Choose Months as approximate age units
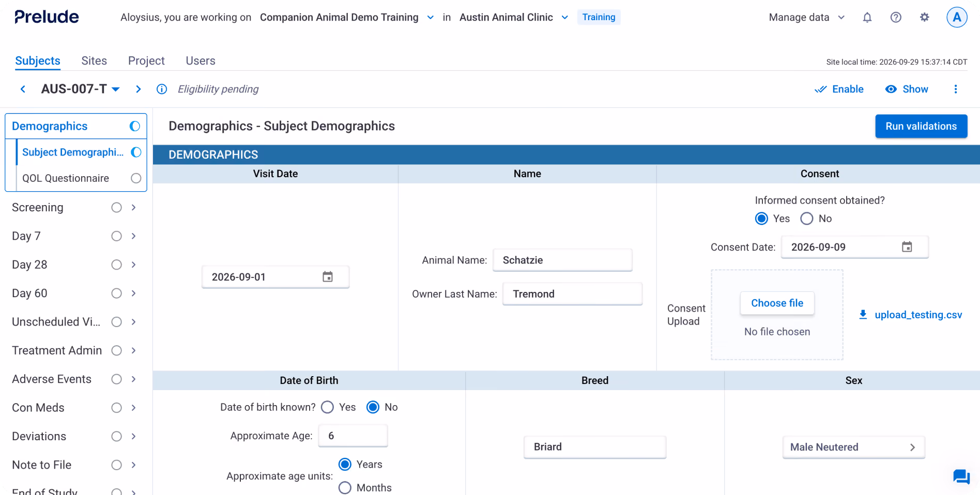The height and width of the screenshot is (495, 980). [x=345, y=488]
